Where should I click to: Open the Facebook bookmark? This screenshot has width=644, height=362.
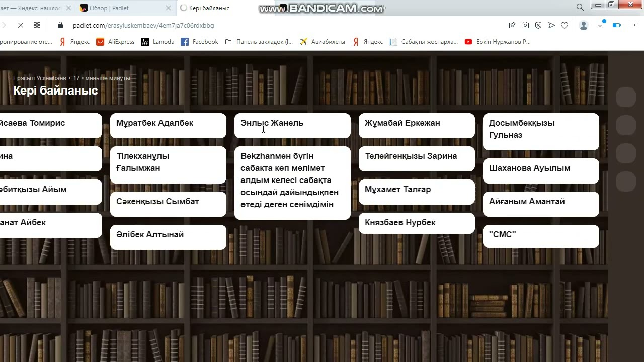pyautogui.click(x=200, y=42)
